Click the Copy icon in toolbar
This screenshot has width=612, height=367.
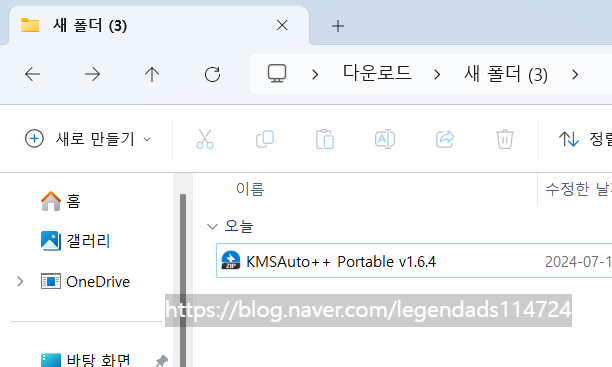(x=265, y=139)
